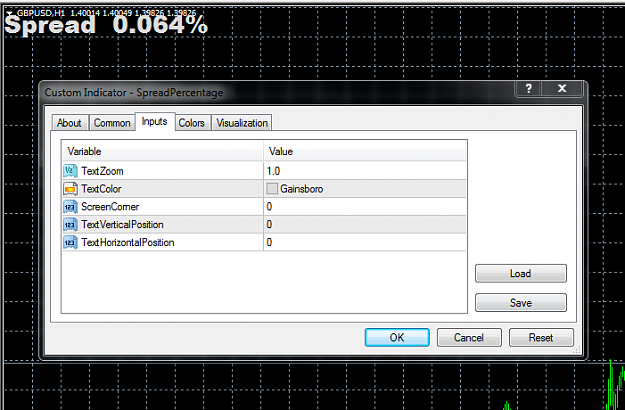Close the SpreadPercentage dialog
The width and height of the screenshot is (625, 410).
(x=562, y=88)
